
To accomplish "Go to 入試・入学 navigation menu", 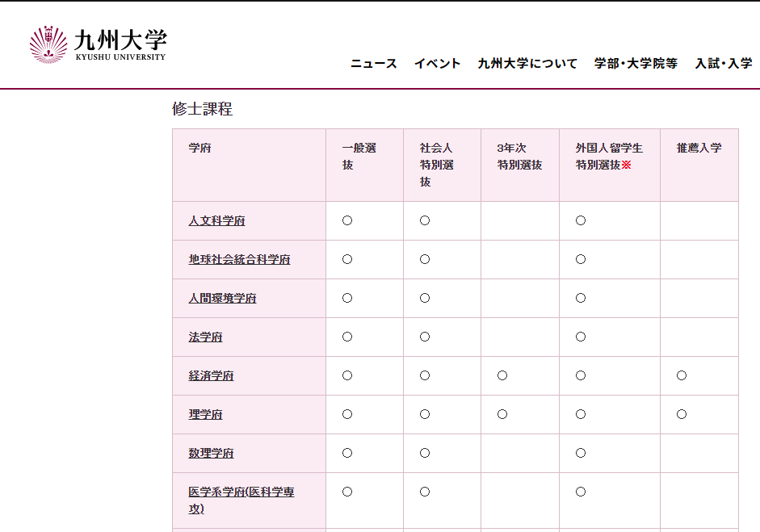I will (724, 64).
